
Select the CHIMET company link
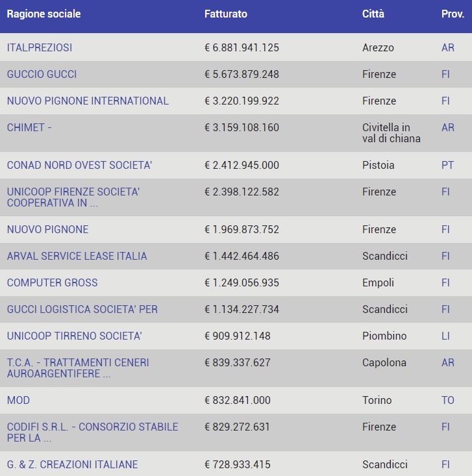point(29,127)
